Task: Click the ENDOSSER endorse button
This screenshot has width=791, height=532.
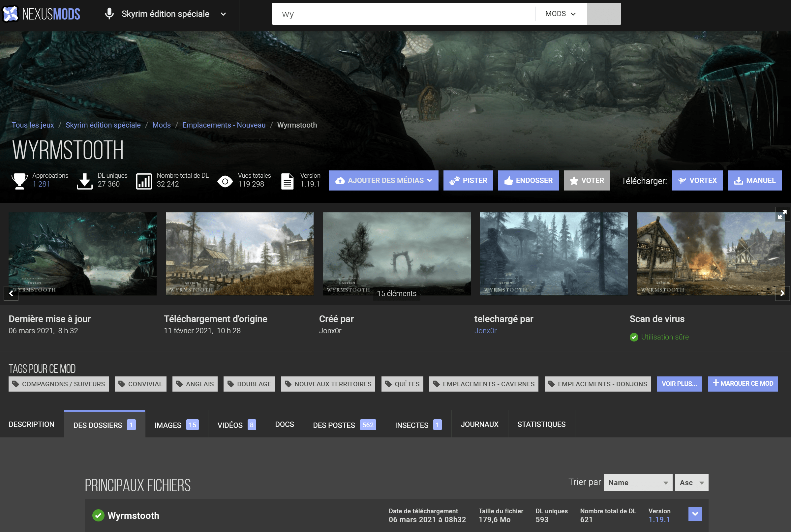Action: 528,181
